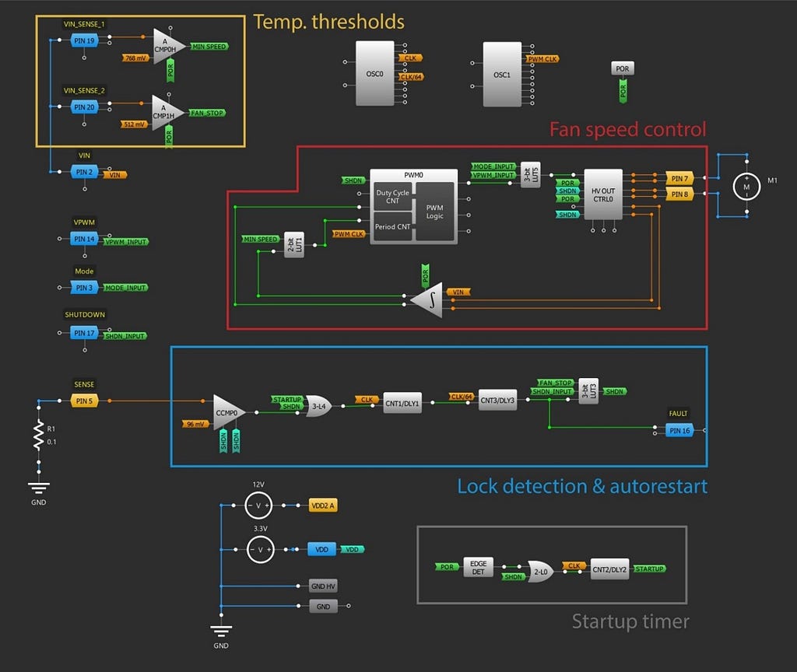The image size is (797, 672).
Task: Click the CMP1H comparator
Action: [167, 113]
